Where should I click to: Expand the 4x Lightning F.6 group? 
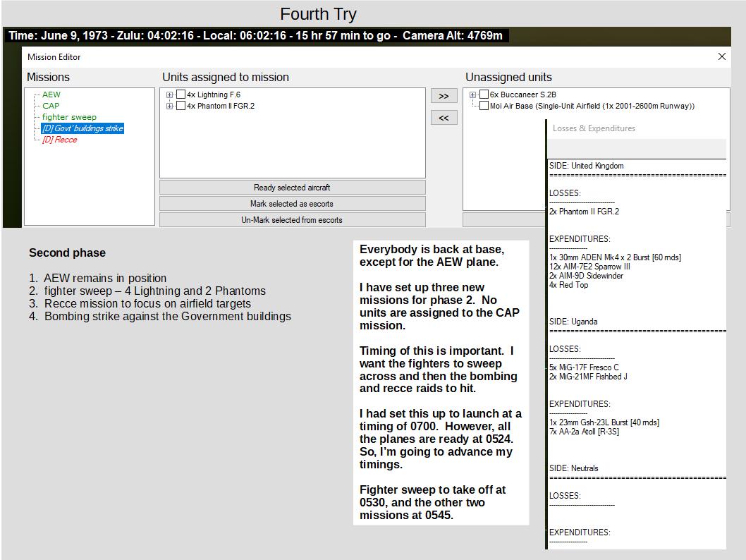(169, 95)
